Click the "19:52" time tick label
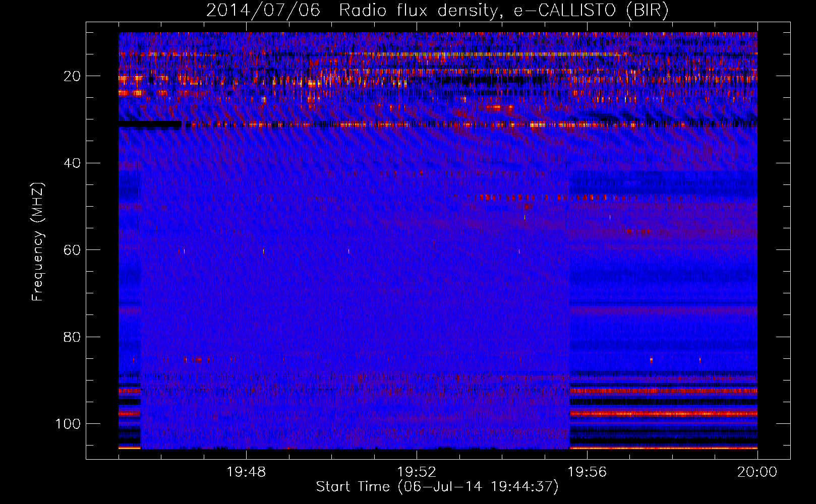The image size is (816, 504). [x=417, y=472]
